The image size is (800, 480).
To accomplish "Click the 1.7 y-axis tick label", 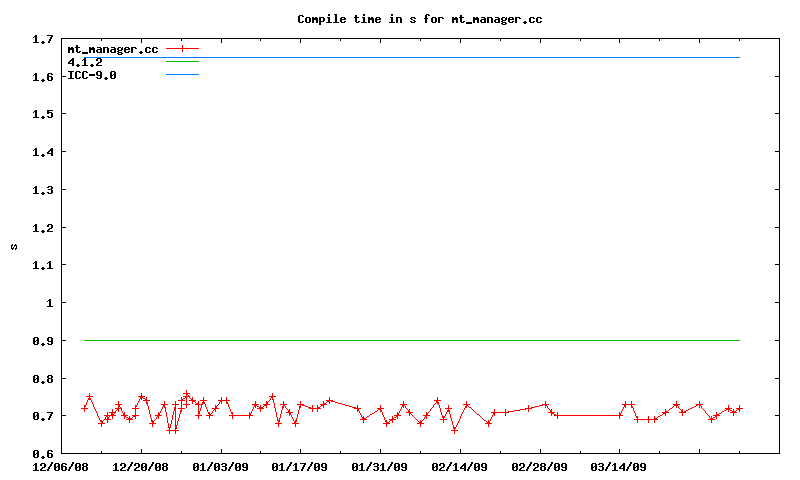I will [42, 39].
